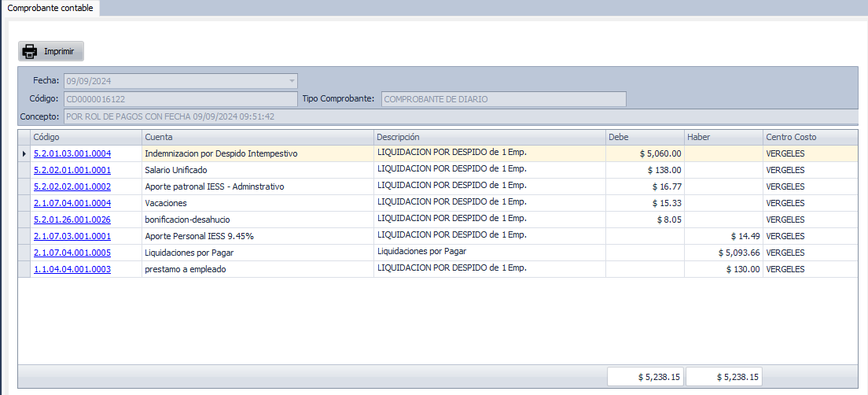Click the Código text field
This screenshot has height=395, width=868.
coord(181,99)
